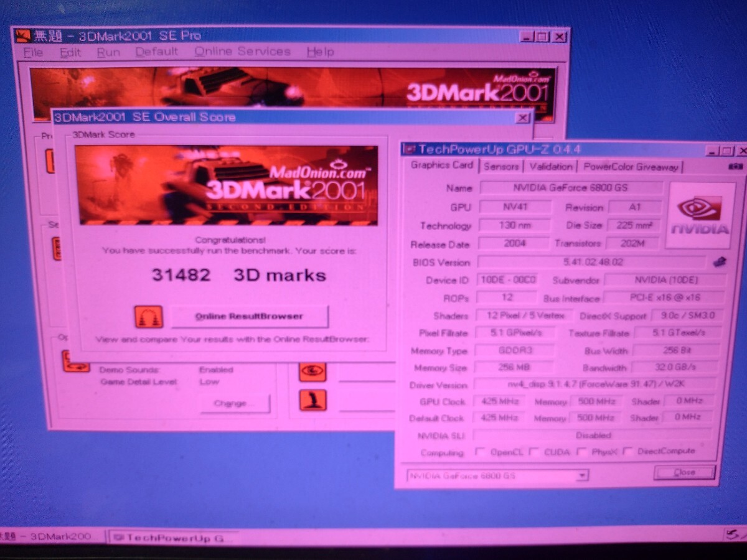Click the orange icon beside Online ResultBrowser
Image resolution: width=747 pixels, height=560 pixels.
[148, 316]
